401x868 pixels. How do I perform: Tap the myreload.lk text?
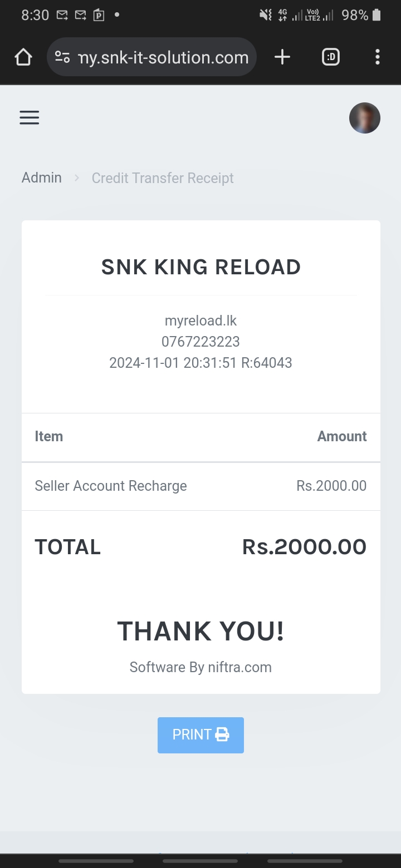(x=200, y=320)
